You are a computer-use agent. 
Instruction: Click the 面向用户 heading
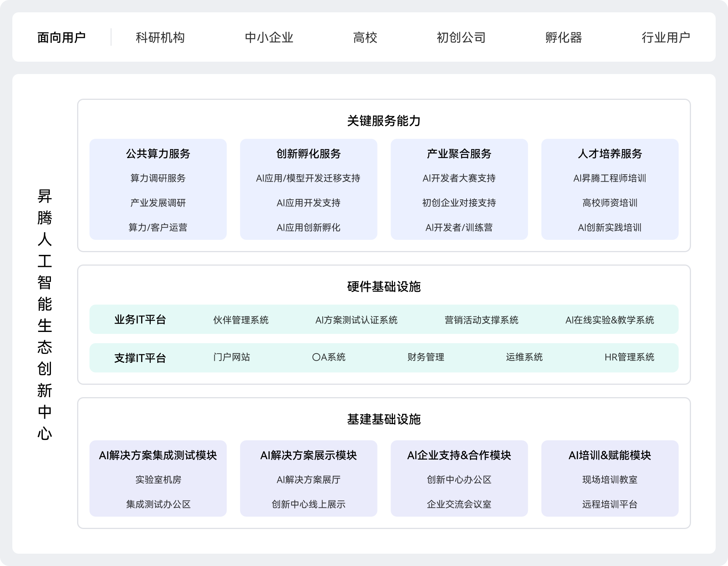[61, 37]
